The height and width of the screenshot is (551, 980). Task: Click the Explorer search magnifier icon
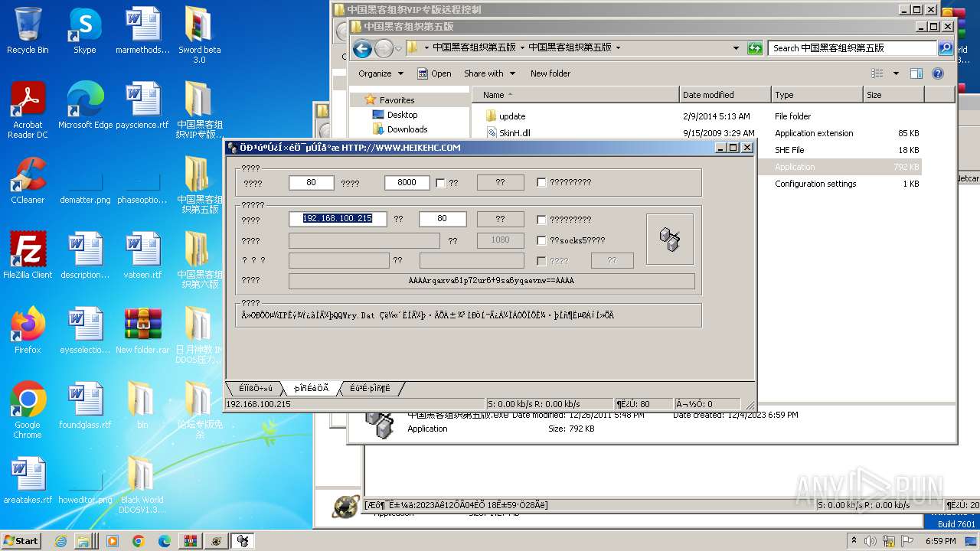click(x=946, y=47)
